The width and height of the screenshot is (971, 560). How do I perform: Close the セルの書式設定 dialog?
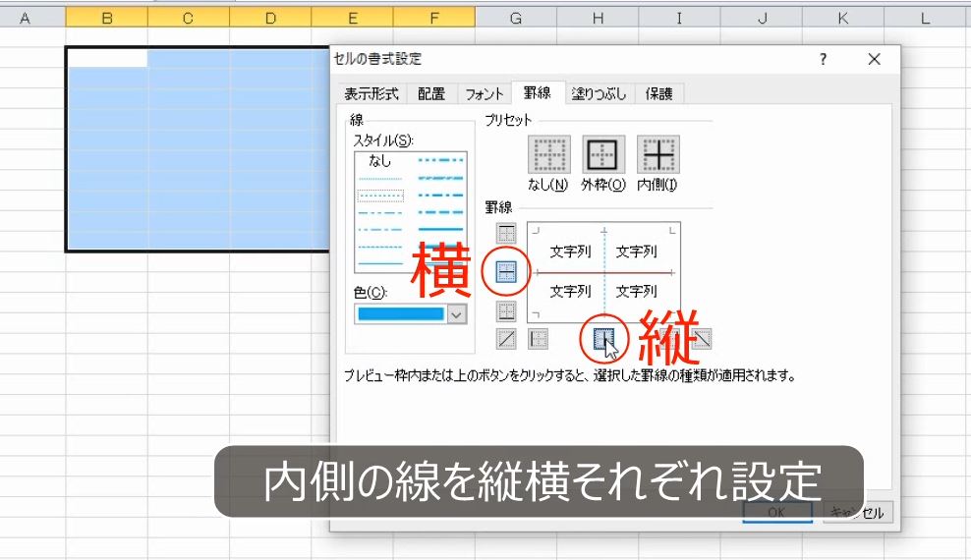(x=875, y=59)
